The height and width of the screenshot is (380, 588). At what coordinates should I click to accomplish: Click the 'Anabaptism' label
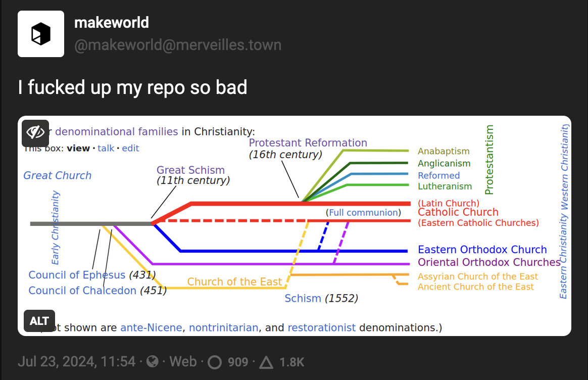click(444, 151)
